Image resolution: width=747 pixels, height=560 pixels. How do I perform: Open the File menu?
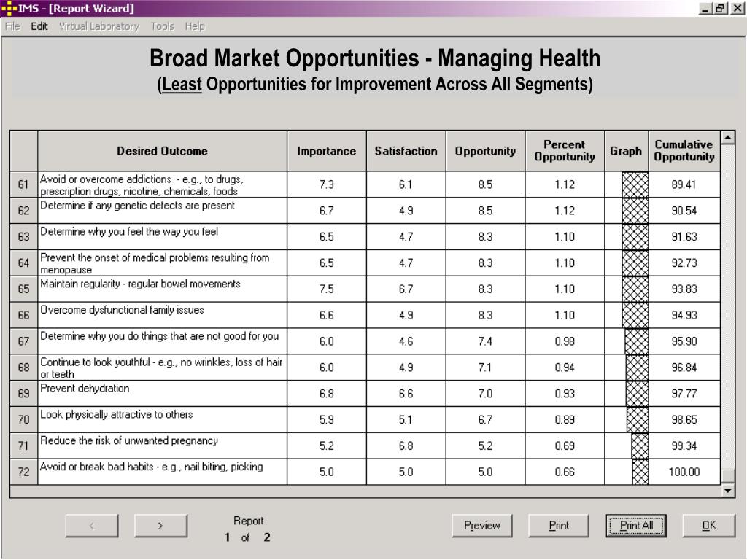pos(12,26)
